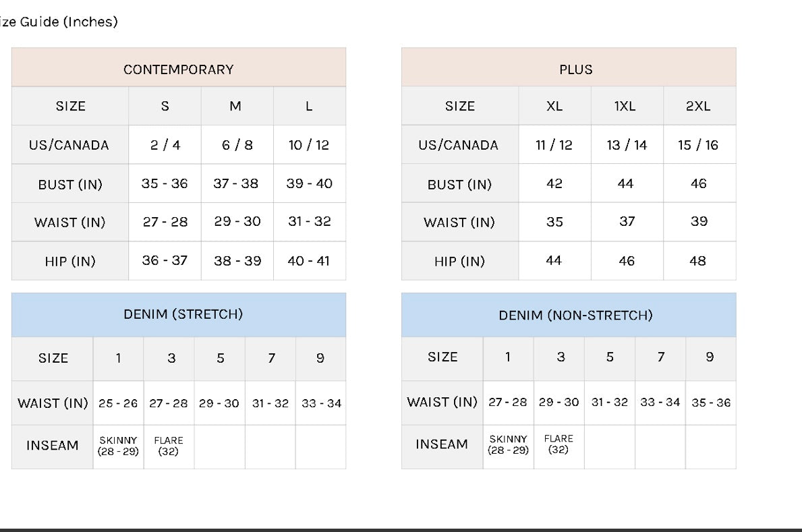Click the 10 / 12 US/Canada cell

coord(309,145)
